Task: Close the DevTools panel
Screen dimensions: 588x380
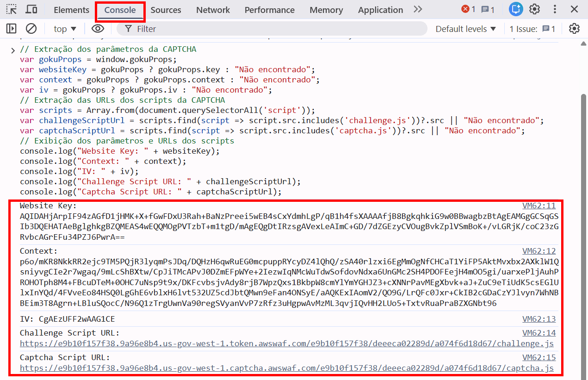Action: tap(574, 9)
